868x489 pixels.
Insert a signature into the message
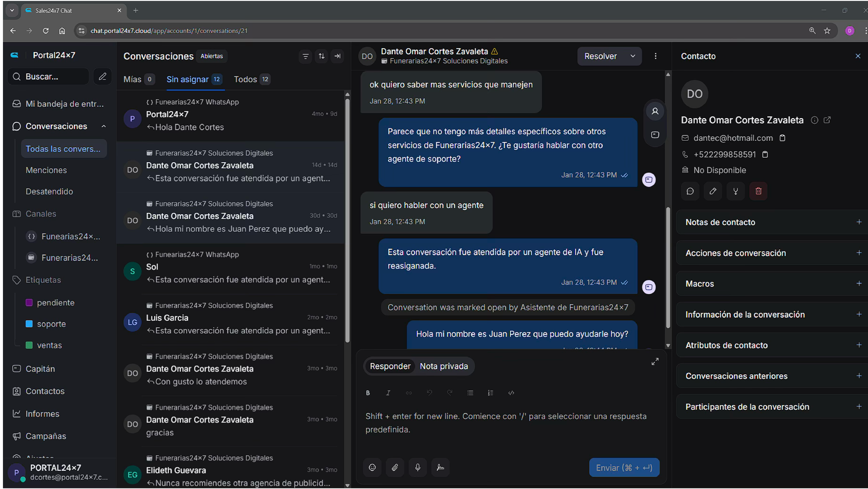(x=440, y=467)
